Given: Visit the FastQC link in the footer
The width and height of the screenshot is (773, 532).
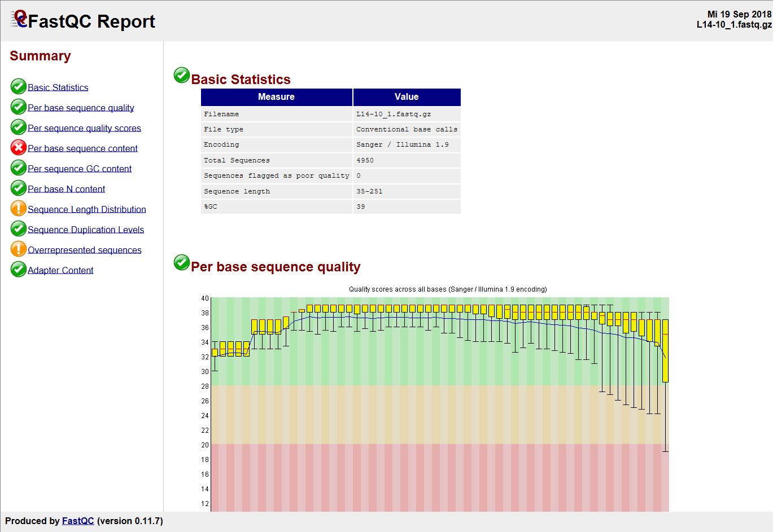Looking at the screenshot, I should coord(77,521).
